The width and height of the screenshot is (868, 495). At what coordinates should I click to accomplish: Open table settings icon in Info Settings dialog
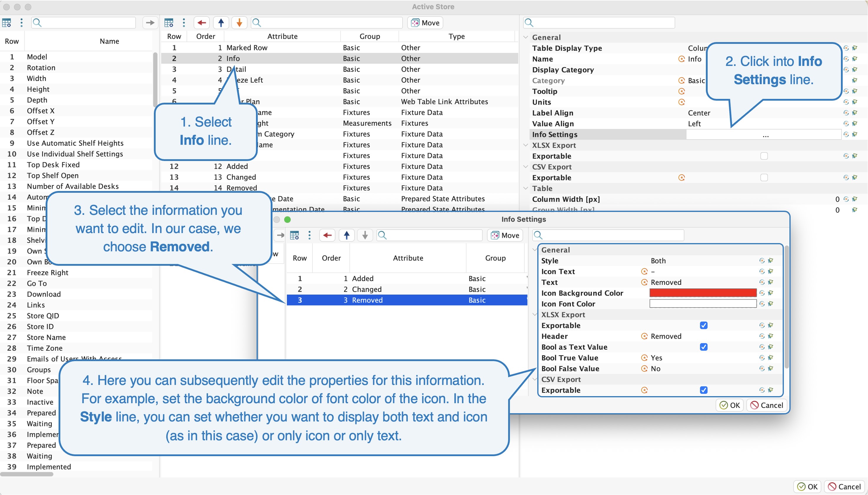pos(294,235)
